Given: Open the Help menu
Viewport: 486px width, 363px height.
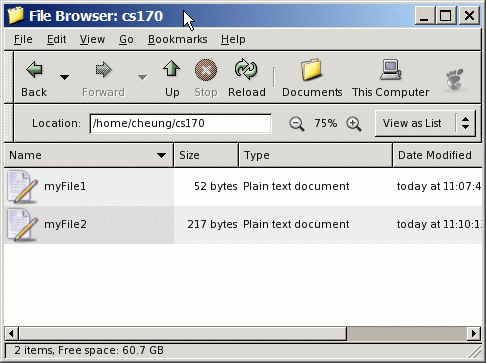Looking at the screenshot, I should [x=233, y=39].
